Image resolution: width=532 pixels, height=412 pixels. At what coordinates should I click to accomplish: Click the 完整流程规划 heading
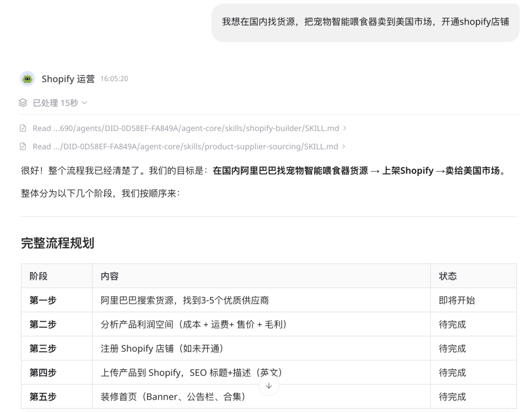point(57,243)
